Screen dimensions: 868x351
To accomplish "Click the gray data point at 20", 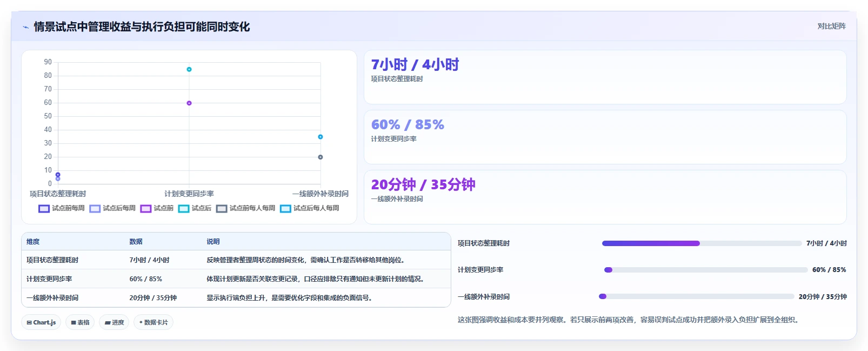I will [x=321, y=157].
